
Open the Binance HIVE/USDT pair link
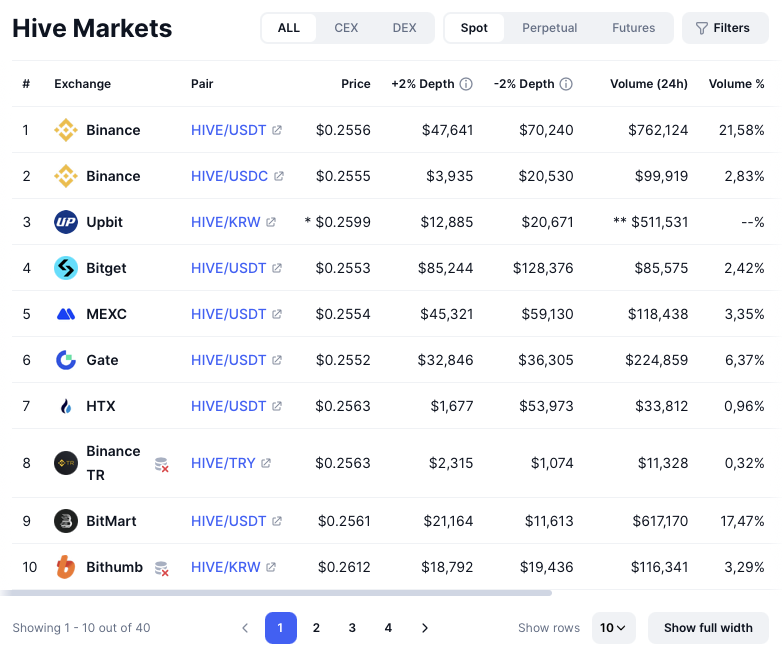[228, 130]
